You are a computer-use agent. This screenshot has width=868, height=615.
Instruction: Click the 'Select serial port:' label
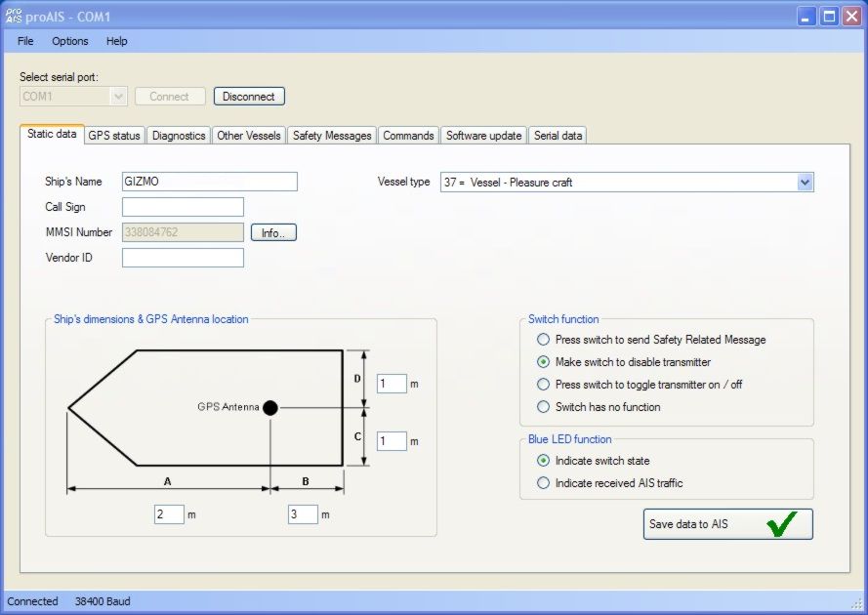click(60, 77)
